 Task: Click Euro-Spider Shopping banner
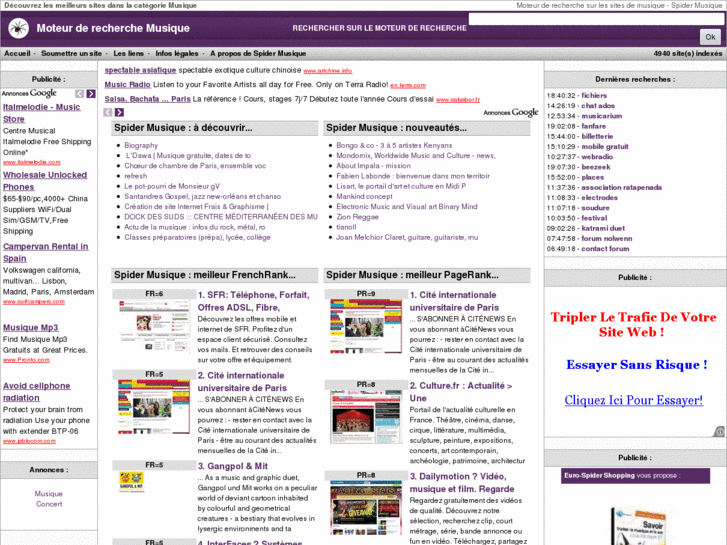[635, 475]
